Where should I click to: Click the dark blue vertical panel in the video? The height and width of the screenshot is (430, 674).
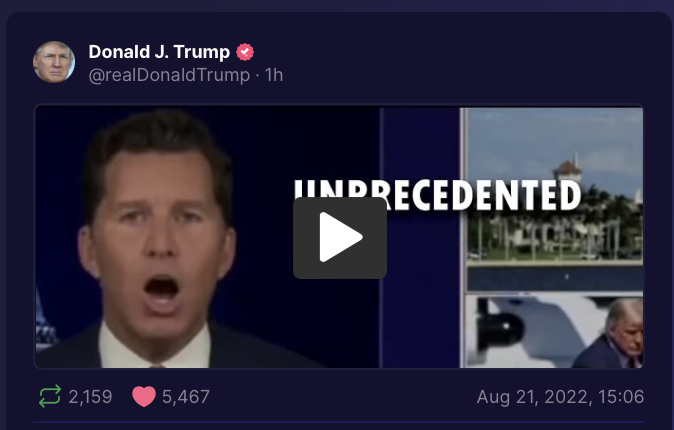(x=420, y=237)
